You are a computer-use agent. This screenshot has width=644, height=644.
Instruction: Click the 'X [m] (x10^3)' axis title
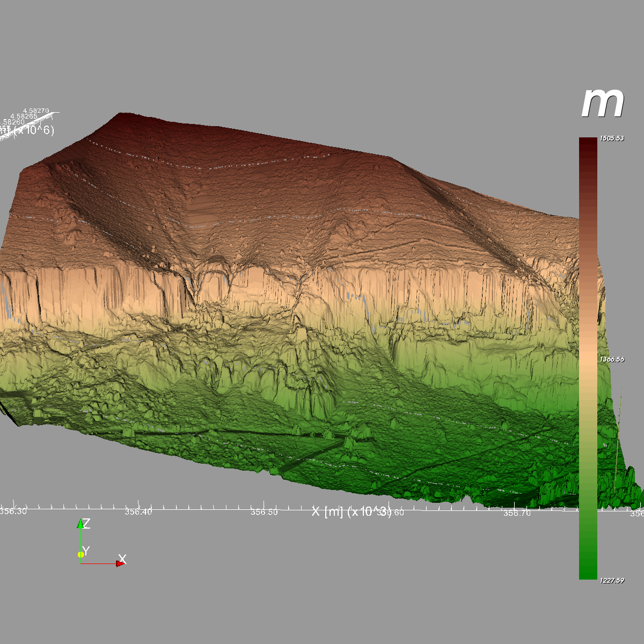coord(352,511)
